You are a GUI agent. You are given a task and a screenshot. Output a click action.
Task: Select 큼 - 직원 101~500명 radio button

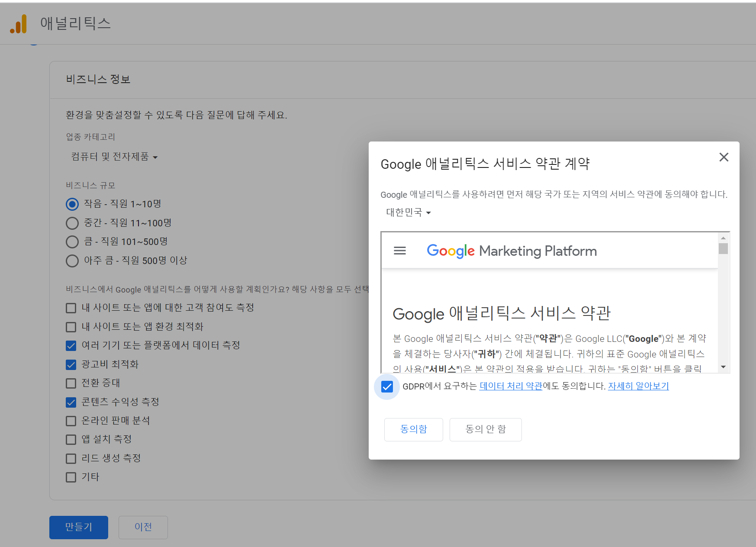pos(72,242)
